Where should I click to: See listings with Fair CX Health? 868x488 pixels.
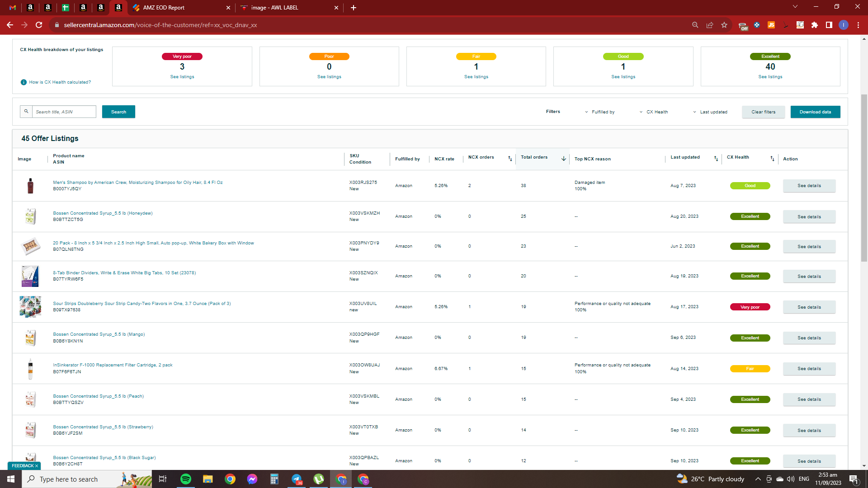click(x=476, y=77)
